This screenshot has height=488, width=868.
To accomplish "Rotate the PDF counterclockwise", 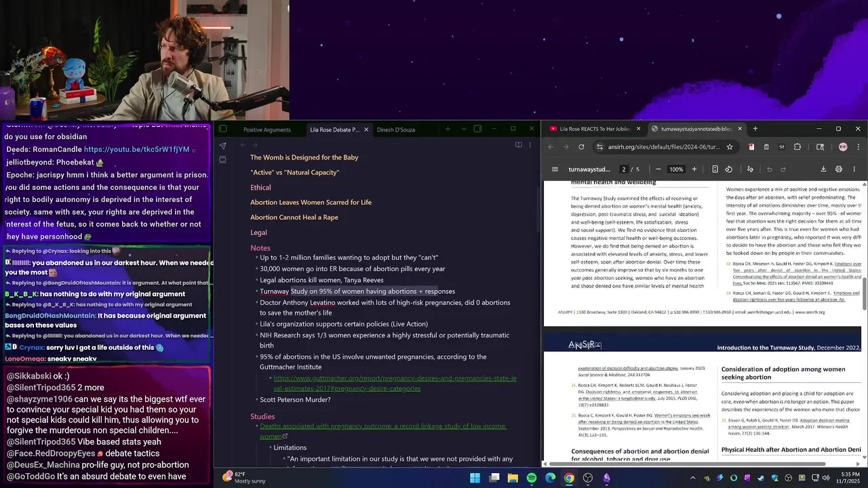I will point(729,169).
